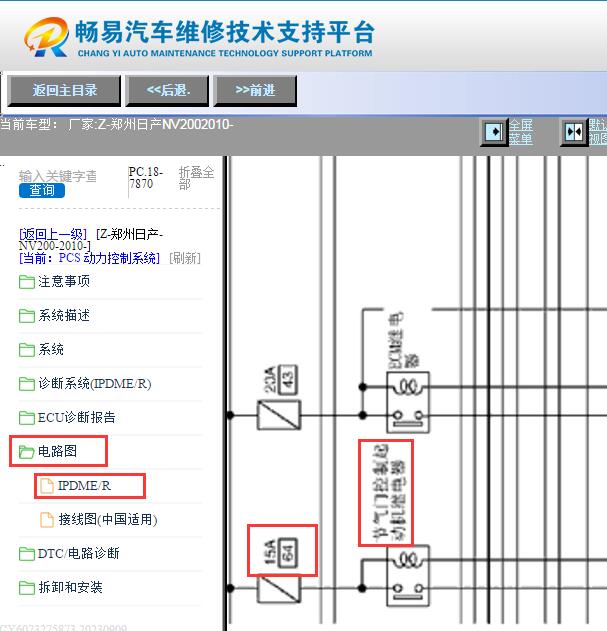Go back with <<后退 button
Screen dimensions: 607x631
167,91
